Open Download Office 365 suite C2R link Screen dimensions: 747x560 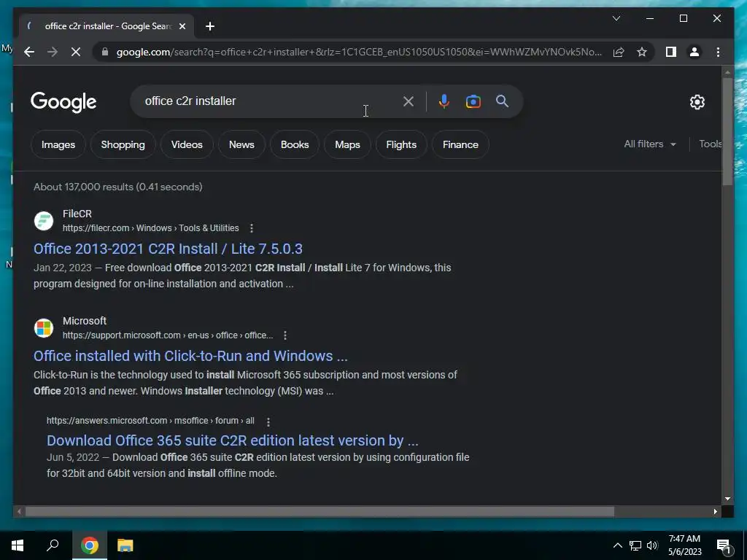click(x=233, y=440)
